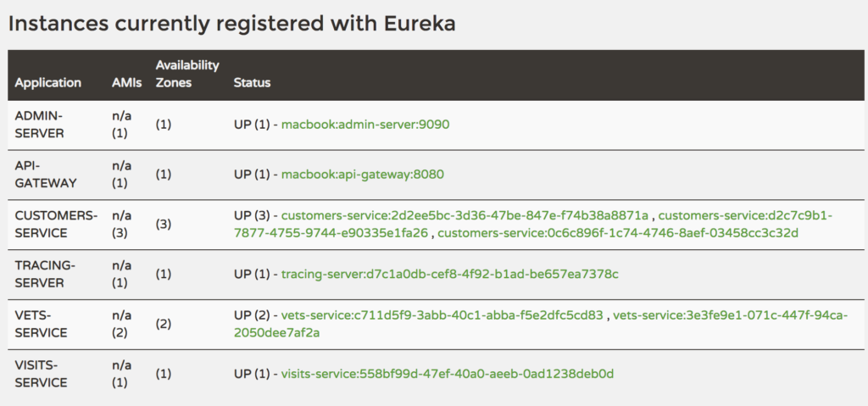Click the API-GATEWAY application name cell

point(46,174)
